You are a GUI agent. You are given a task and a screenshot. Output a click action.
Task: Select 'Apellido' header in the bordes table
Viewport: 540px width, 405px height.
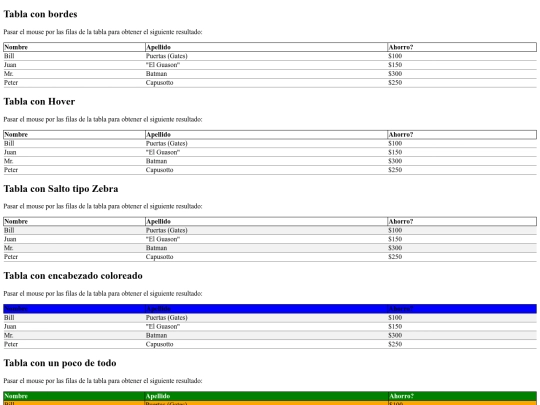click(x=158, y=47)
